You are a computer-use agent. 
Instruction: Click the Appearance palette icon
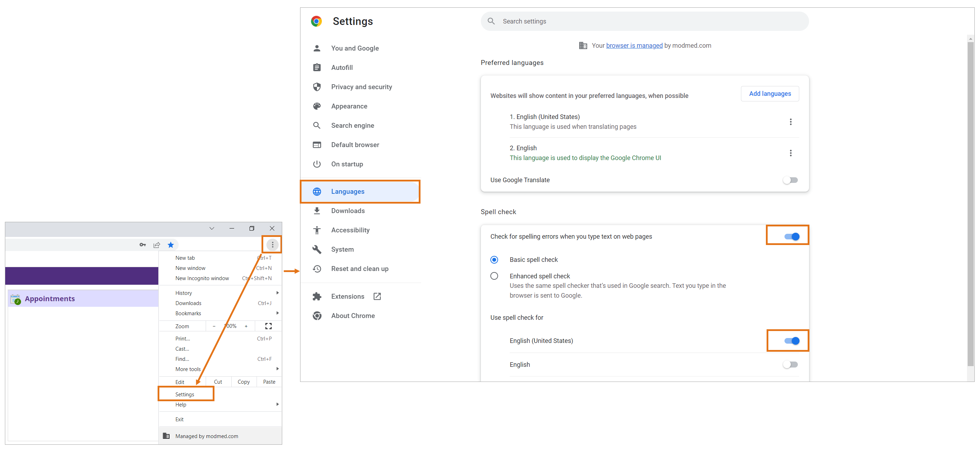pos(317,106)
